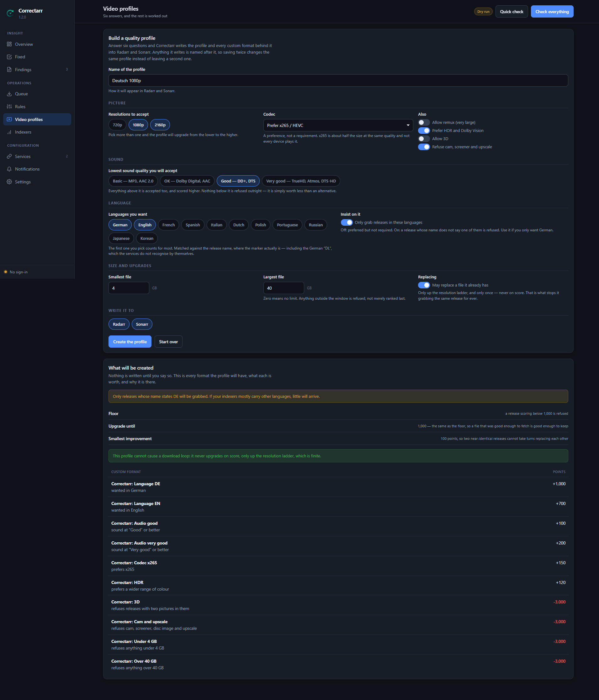Deselect Sonarr write target
599x700 pixels.
coord(142,324)
